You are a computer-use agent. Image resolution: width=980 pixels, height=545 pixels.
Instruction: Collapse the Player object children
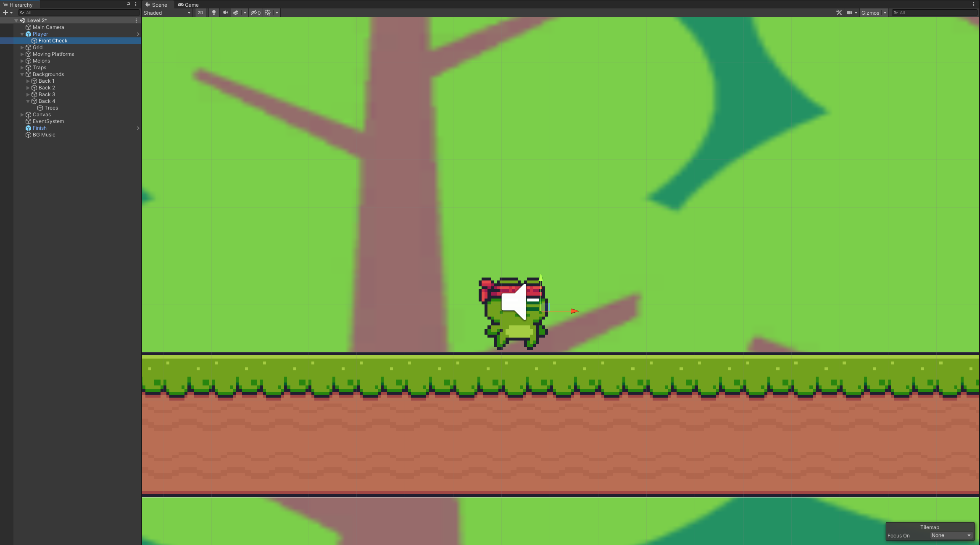(x=22, y=34)
